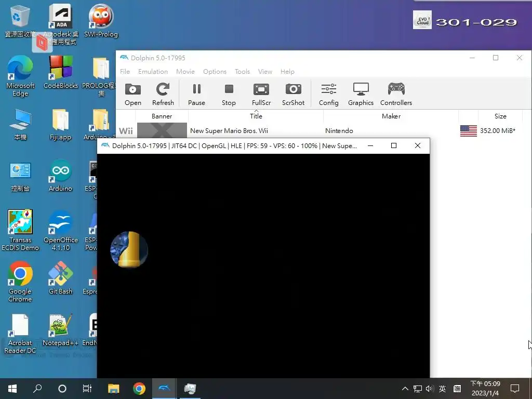Pause the running emulation
Screen dimensions: 532x399
click(x=196, y=94)
